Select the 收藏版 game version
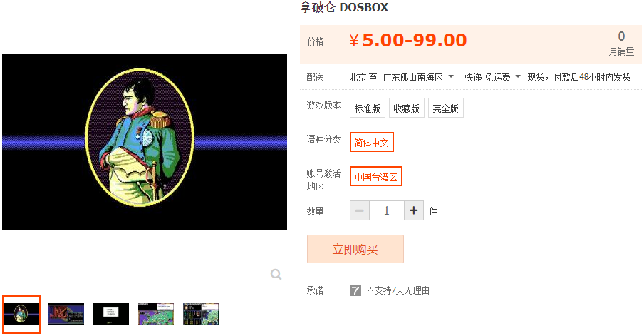 pos(406,108)
